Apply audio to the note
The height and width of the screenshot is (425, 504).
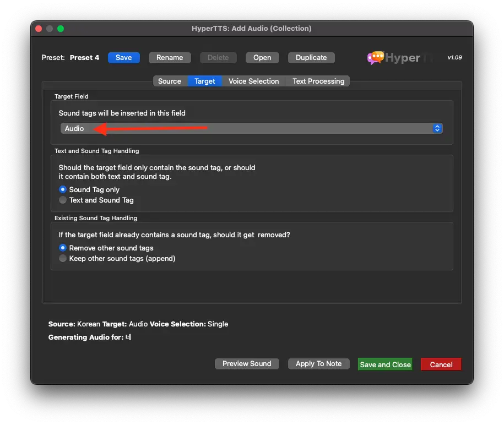pos(318,364)
